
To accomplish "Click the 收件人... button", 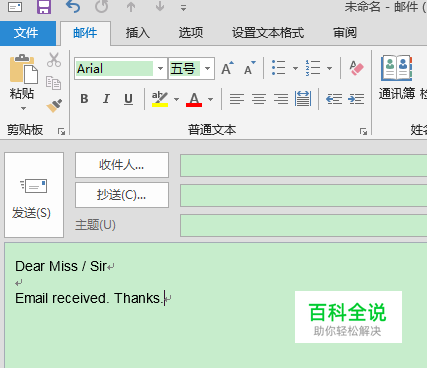I will 122,165.
